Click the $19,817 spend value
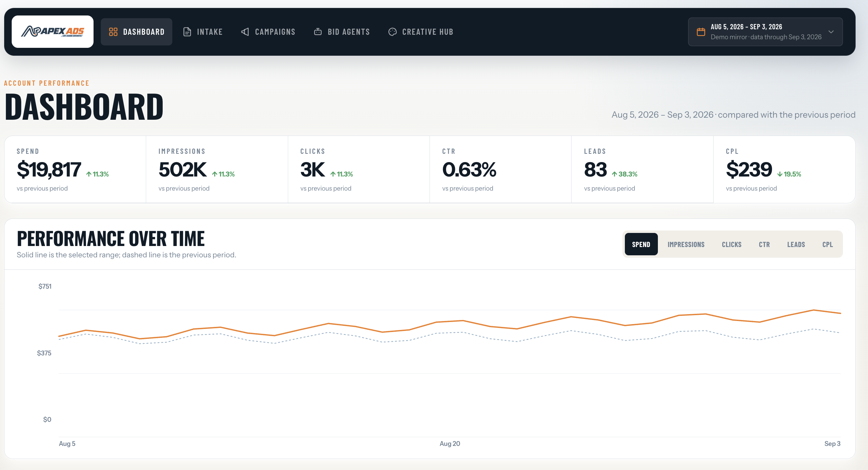The width and height of the screenshot is (868, 470). point(49,170)
